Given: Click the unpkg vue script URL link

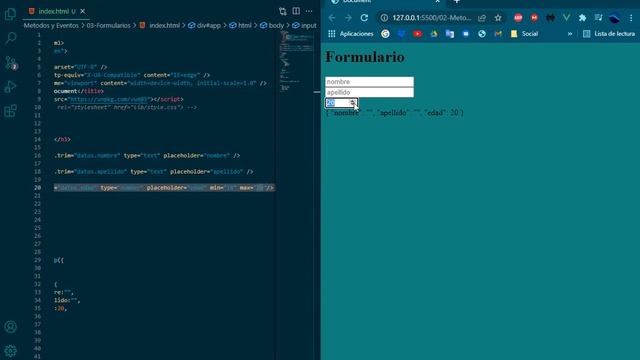Looking at the screenshot, I should pyautogui.click(x=108, y=99).
